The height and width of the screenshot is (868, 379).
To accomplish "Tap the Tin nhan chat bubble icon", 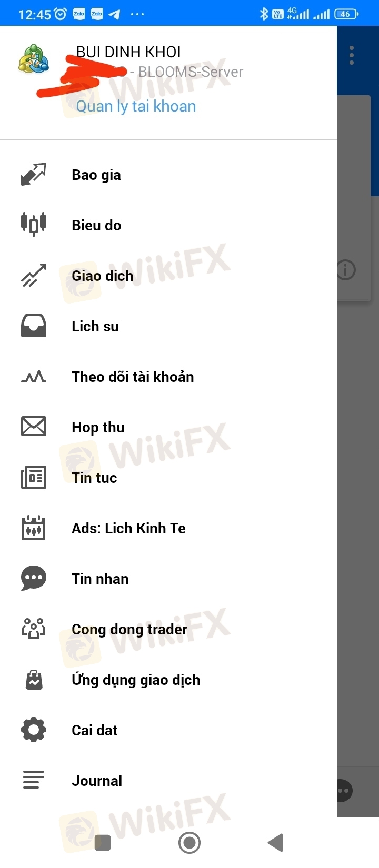I will [34, 578].
